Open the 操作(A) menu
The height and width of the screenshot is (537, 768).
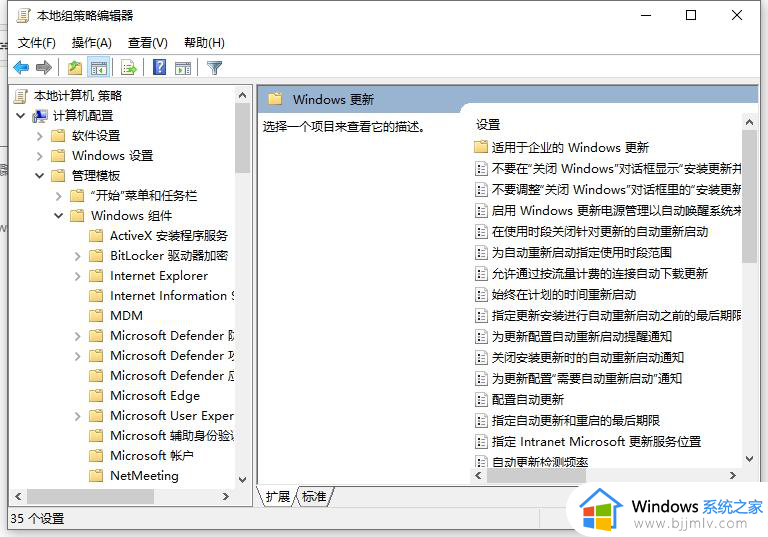click(92, 43)
